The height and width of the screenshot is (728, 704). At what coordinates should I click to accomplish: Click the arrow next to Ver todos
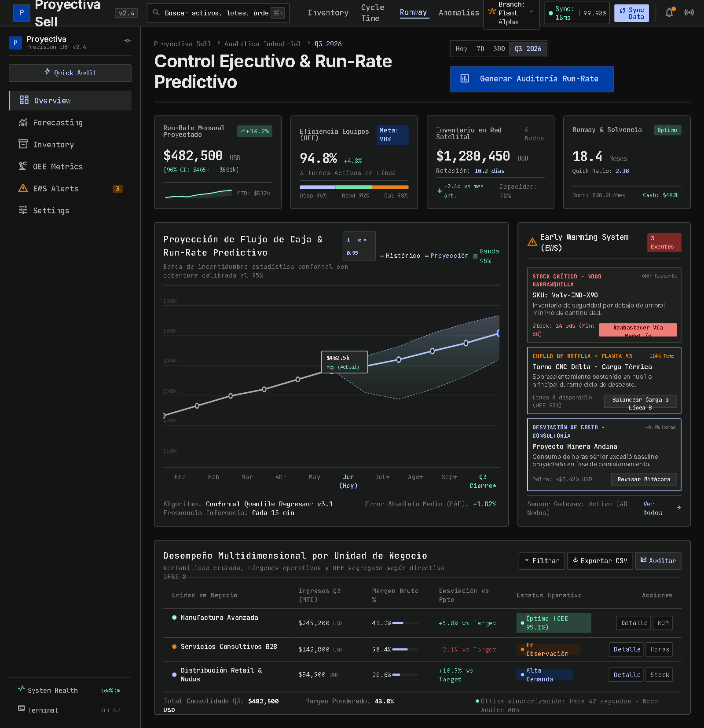coord(678,508)
